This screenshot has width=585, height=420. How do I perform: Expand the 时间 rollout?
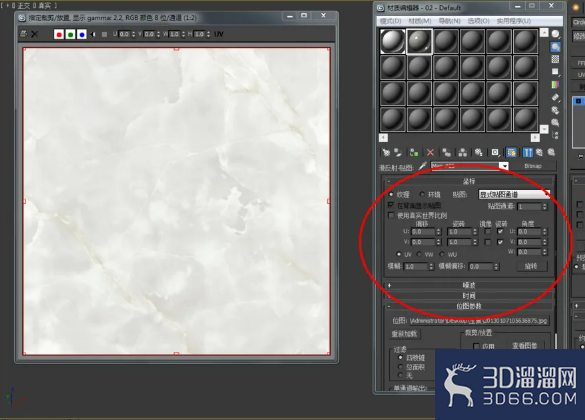[469, 296]
